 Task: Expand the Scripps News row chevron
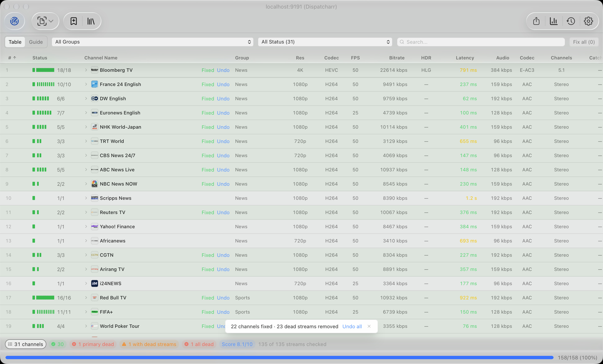coord(86,198)
